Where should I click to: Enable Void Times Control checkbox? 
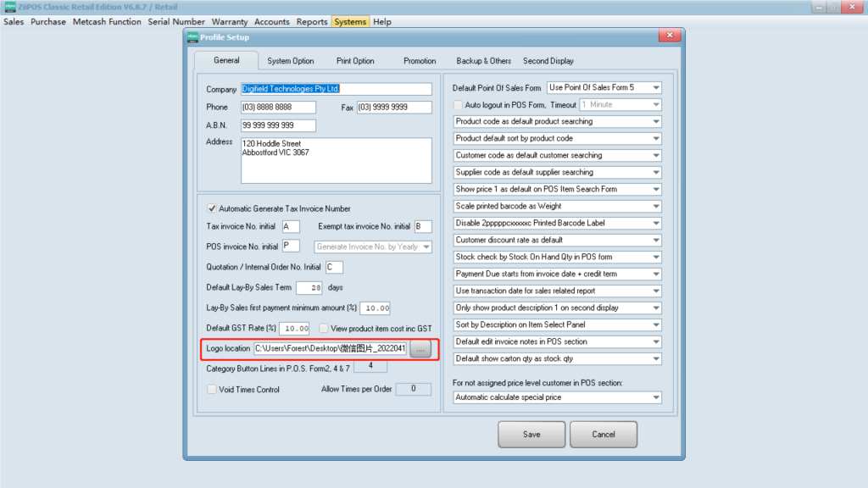pyautogui.click(x=211, y=390)
